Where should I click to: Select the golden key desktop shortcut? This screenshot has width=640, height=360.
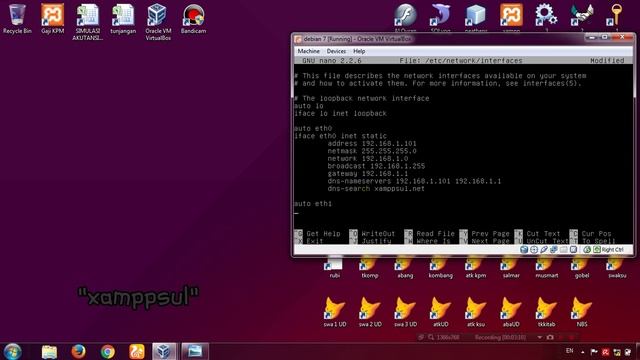[x=616, y=18]
